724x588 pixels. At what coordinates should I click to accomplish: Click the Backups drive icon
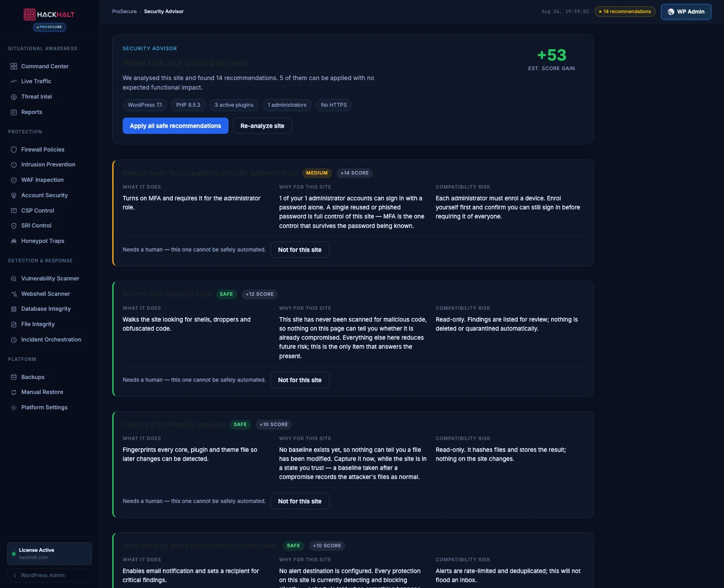(x=14, y=377)
